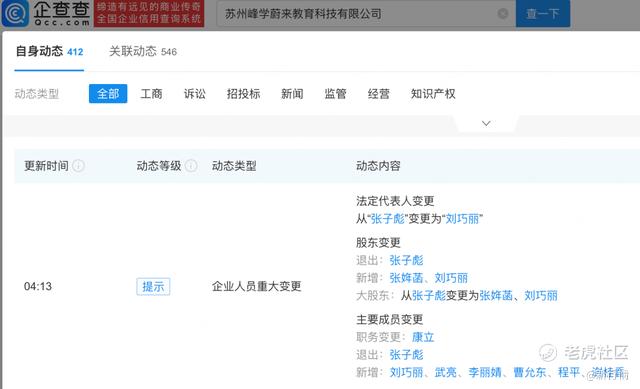Screen dimensions: 640x389
Task: Click the info icon beside 动态等级
Action: (191, 166)
